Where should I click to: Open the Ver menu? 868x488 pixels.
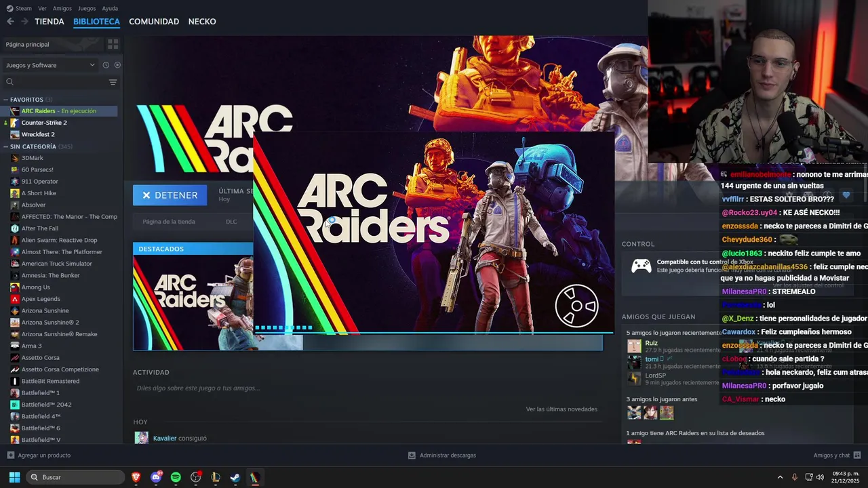(x=42, y=8)
